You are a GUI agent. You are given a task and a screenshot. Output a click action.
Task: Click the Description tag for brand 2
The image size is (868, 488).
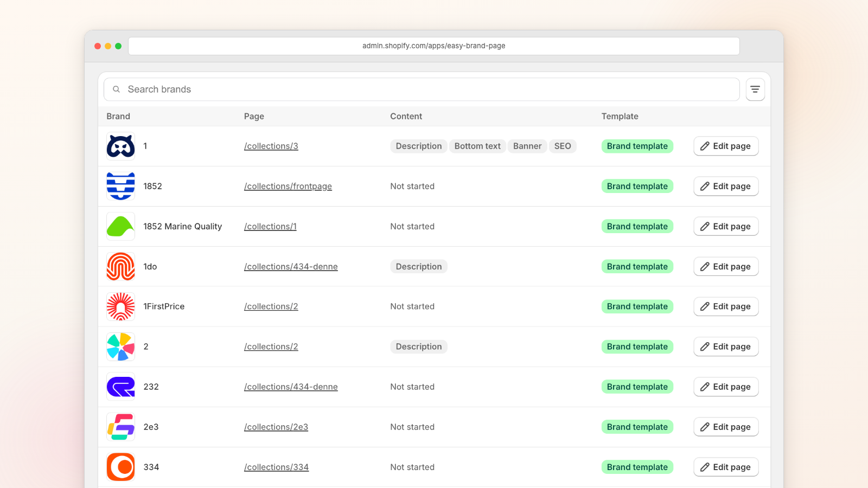pos(419,346)
